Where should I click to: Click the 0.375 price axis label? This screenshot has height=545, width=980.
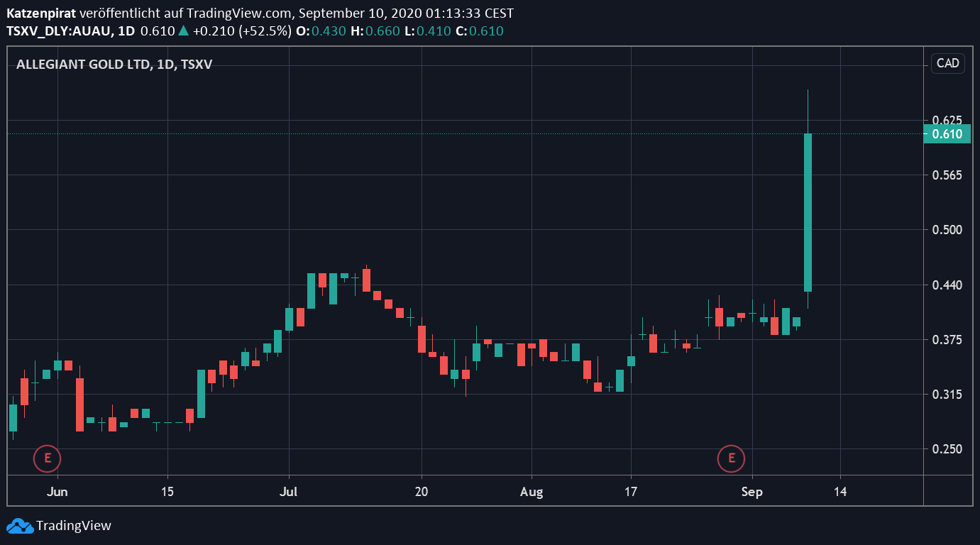(x=948, y=339)
